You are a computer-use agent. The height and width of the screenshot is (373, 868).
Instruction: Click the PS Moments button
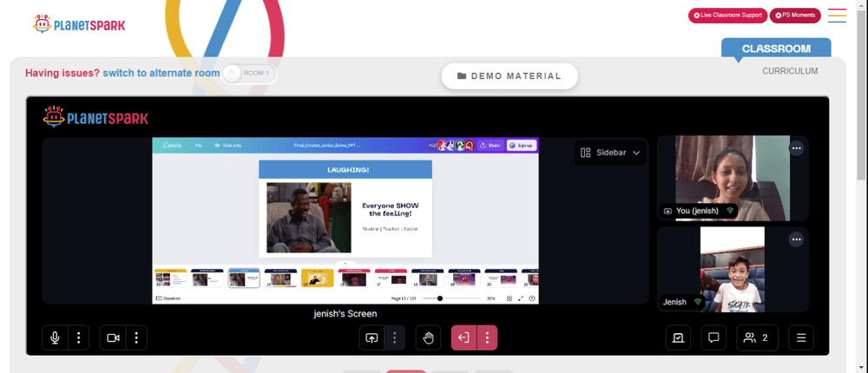pyautogui.click(x=795, y=16)
